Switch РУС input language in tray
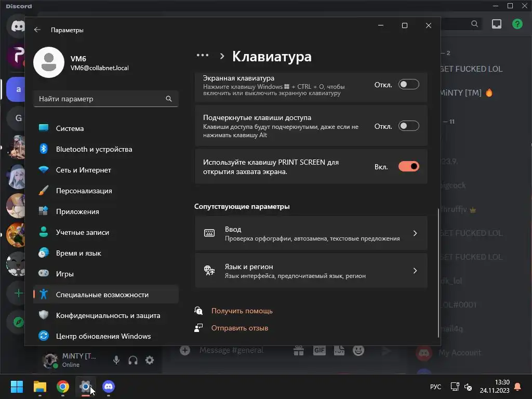Viewport: 532px width, 399px height. pyautogui.click(x=436, y=387)
